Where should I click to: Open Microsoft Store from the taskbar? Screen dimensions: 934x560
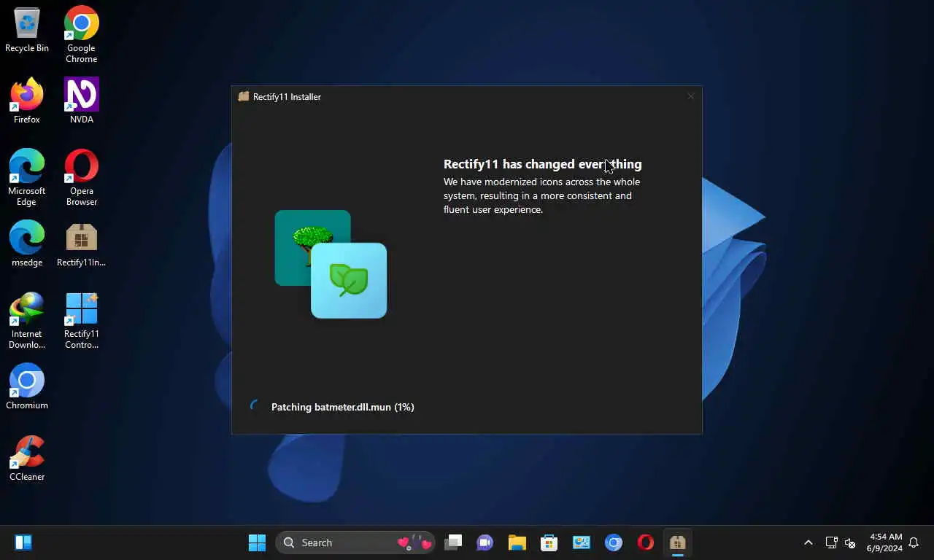tap(549, 542)
